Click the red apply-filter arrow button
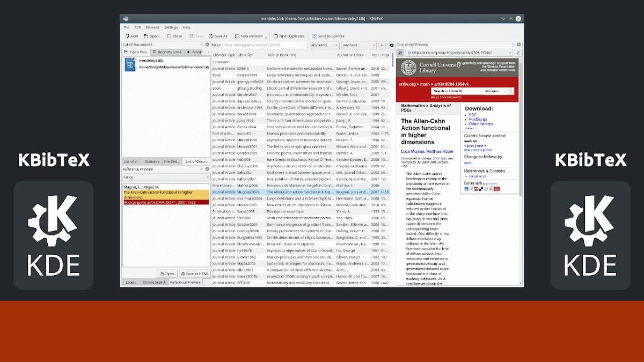 [382, 45]
